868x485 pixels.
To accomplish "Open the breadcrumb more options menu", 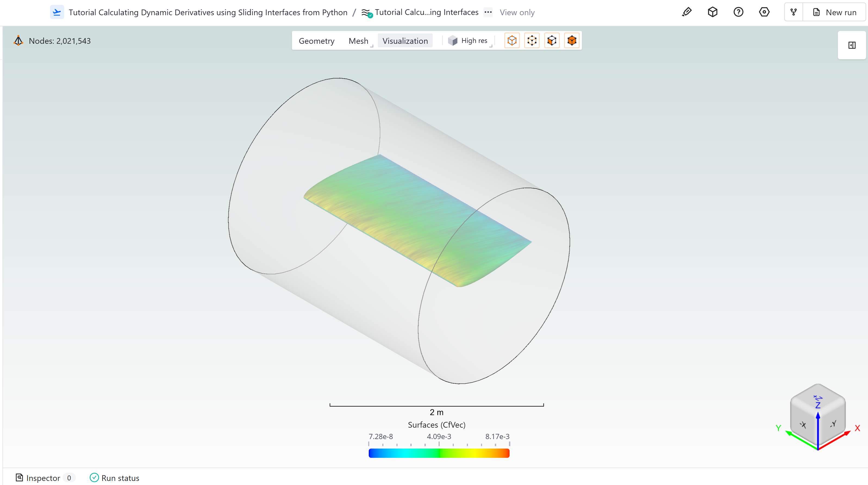I will [488, 13].
